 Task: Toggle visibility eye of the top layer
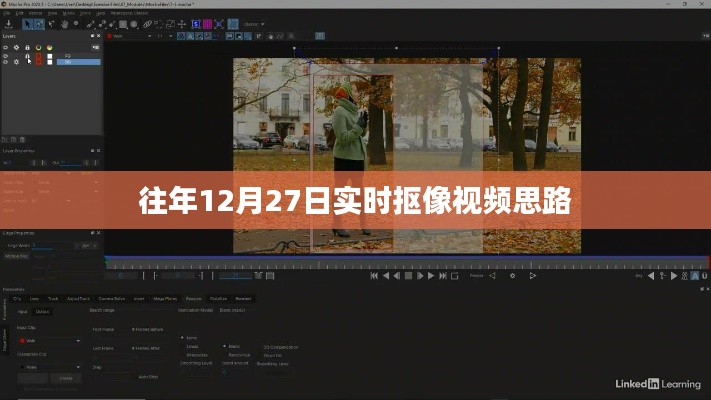pyautogui.click(x=6, y=55)
